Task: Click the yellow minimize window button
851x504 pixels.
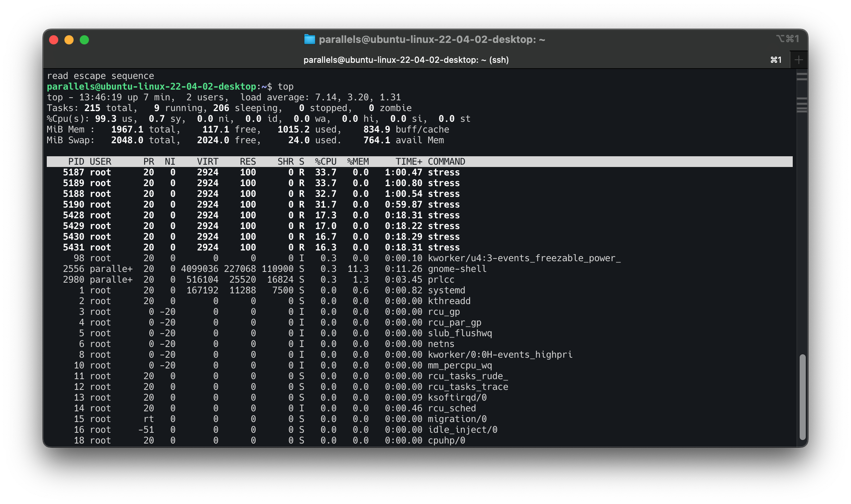Action: click(x=69, y=40)
